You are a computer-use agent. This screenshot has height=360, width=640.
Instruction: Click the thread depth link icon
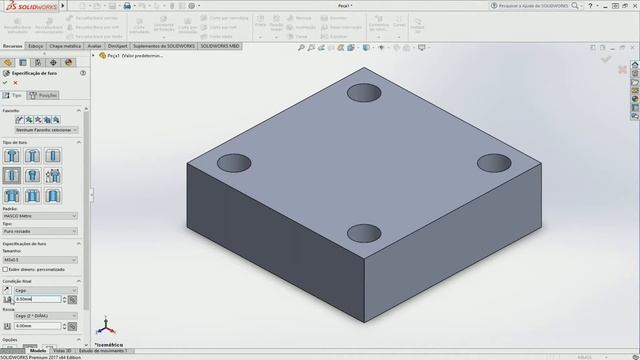[x=72, y=326]
